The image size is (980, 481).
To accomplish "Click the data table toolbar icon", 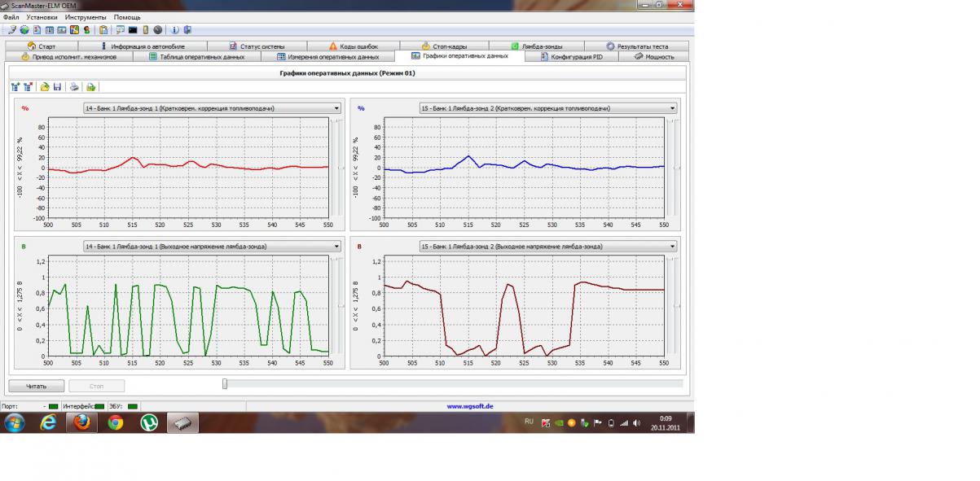I will click(x=50, y=30).
